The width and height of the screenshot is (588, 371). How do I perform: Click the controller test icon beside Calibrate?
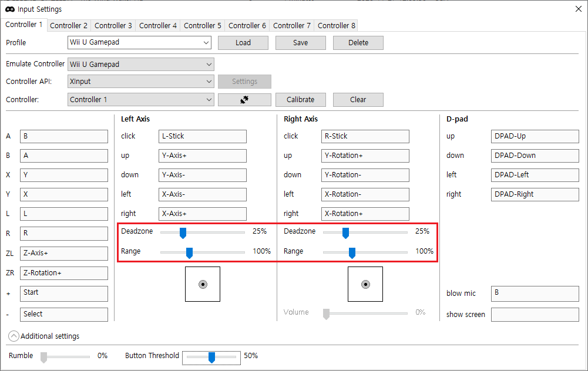(244, 99)
